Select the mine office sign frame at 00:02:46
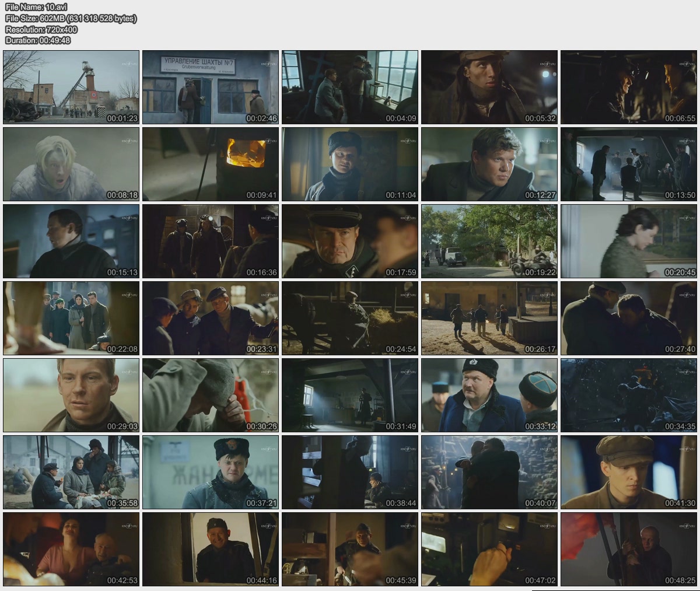 [211, 87]
